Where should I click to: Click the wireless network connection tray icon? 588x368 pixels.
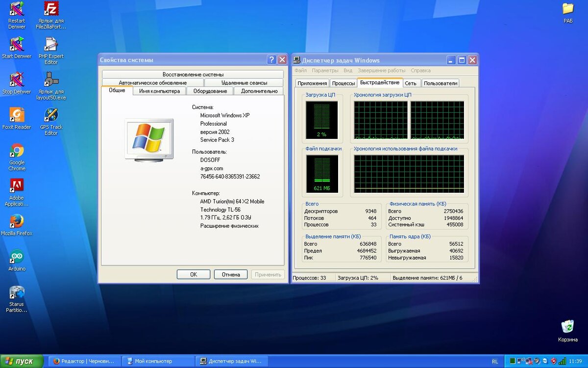[520, 361]
